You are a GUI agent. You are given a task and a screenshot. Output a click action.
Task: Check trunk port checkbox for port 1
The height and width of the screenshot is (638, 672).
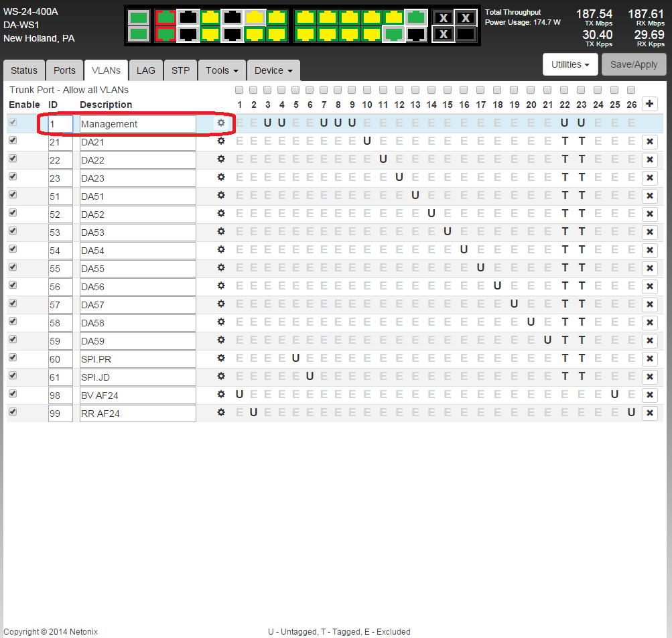coord(239,90)
